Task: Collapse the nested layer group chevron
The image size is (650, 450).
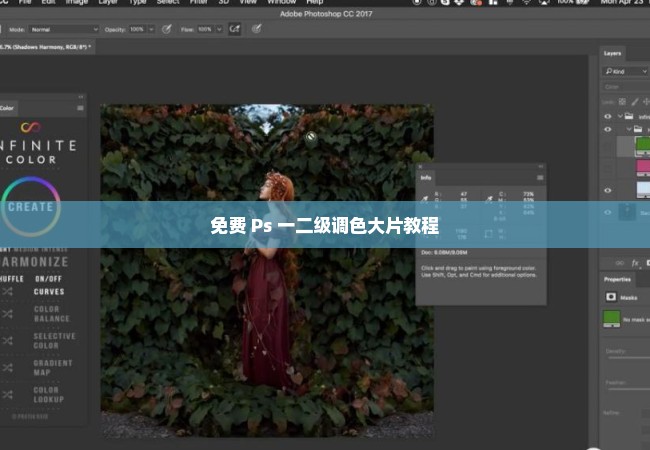Action: click(x=629, y=129)
